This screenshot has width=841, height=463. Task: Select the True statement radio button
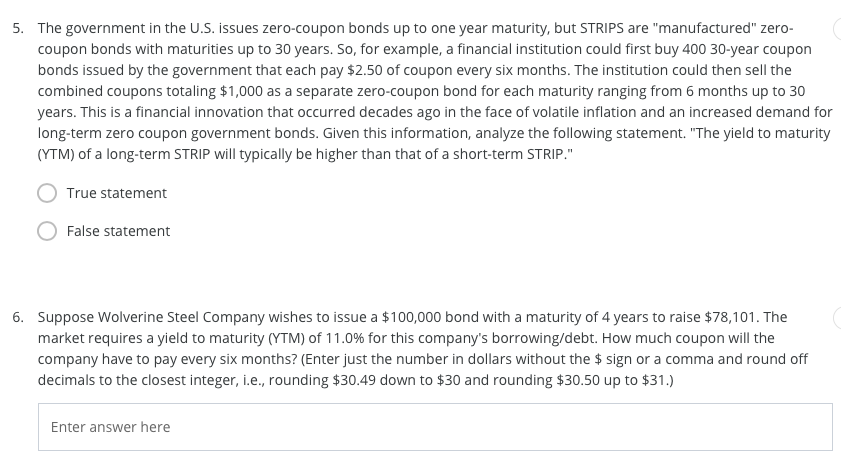tap(47, 193)
